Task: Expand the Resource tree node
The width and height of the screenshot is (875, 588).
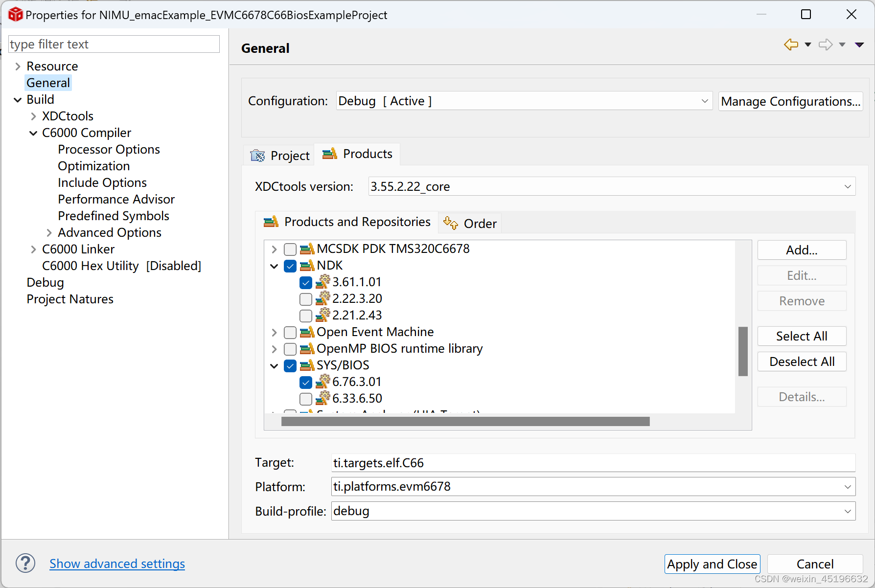Action: tap(18, 67)
